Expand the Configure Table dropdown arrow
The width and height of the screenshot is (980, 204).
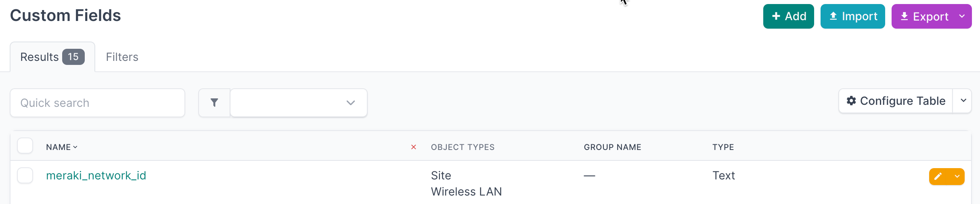(x=963, y=101)
